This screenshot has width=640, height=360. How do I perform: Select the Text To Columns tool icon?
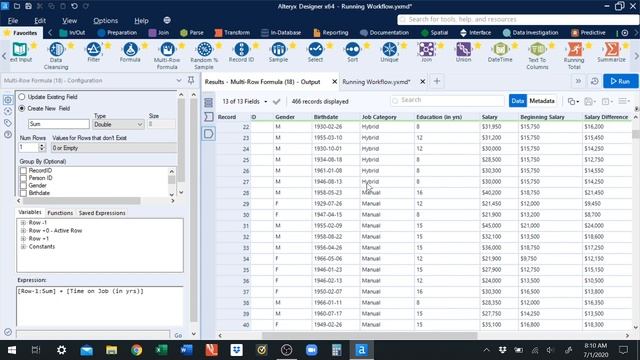[537, 49]
